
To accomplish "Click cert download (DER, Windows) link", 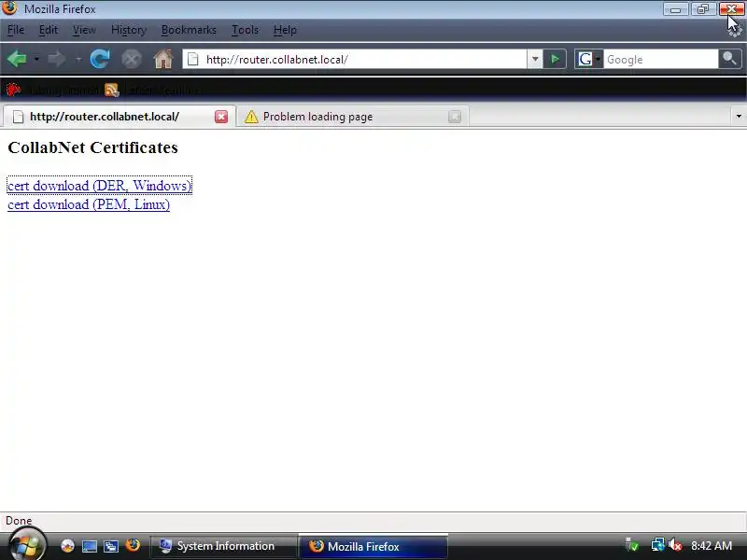I will point(100,185).
